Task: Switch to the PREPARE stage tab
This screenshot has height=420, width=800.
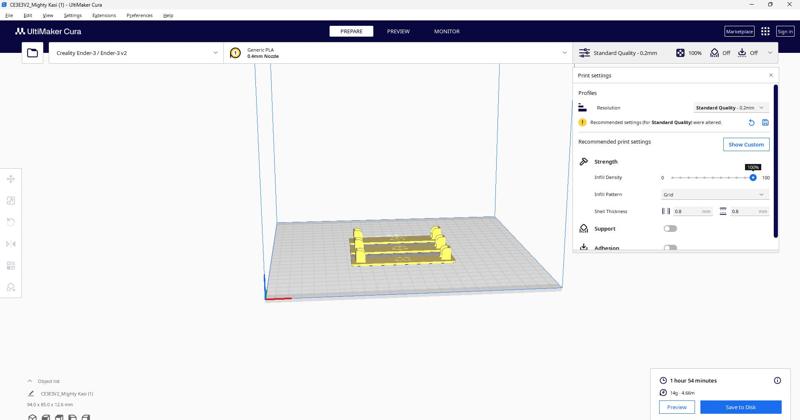Action: [351, 31]
